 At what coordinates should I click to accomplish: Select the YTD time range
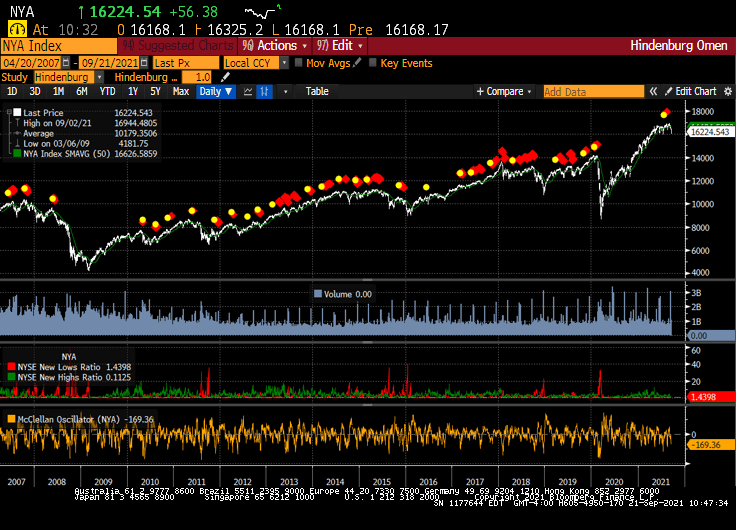pos(107,91)
